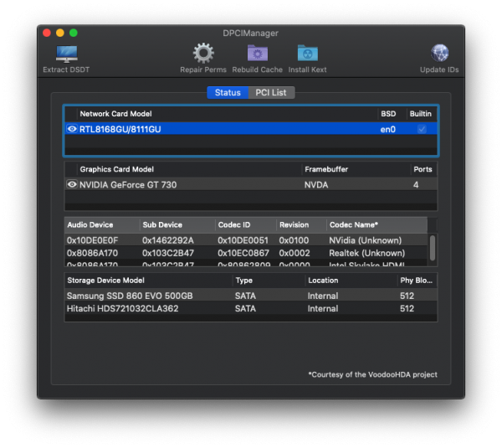The image size is (502, 448).
Task: Open the Install Kext folder icon
Action: (x=307, y=54)
